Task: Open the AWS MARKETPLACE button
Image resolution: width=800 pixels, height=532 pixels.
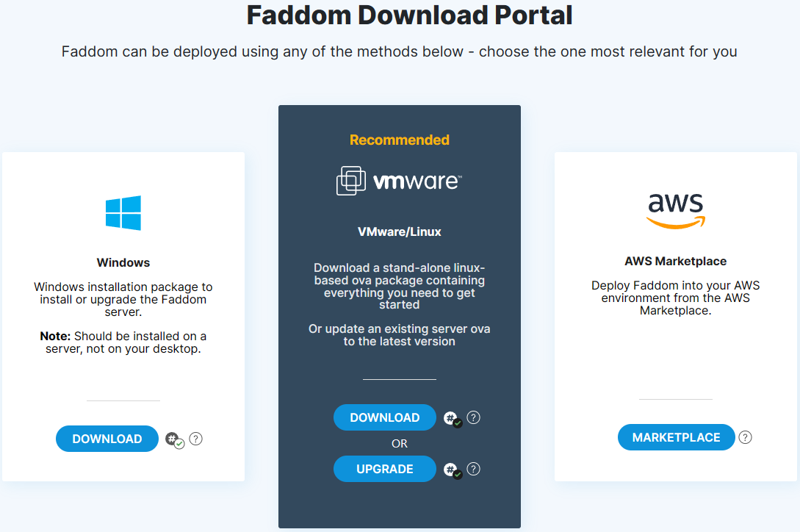Action: 676,437
